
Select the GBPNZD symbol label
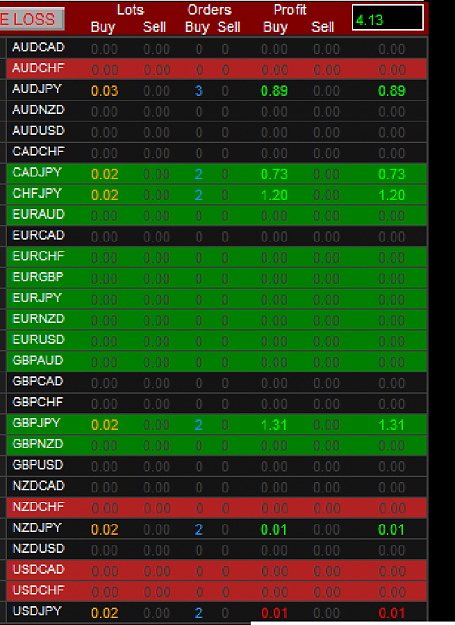coord(38,444)
